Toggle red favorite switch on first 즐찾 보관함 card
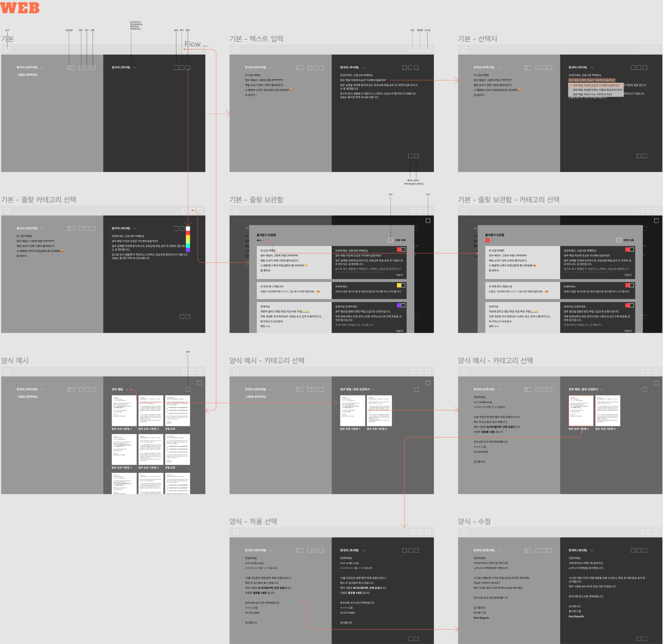This screenshot has height=644, width=663. [x=401, y=249]
